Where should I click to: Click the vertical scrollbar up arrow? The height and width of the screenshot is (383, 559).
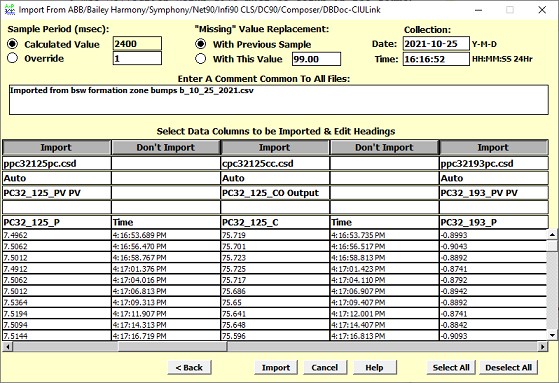tap(552, 234)
